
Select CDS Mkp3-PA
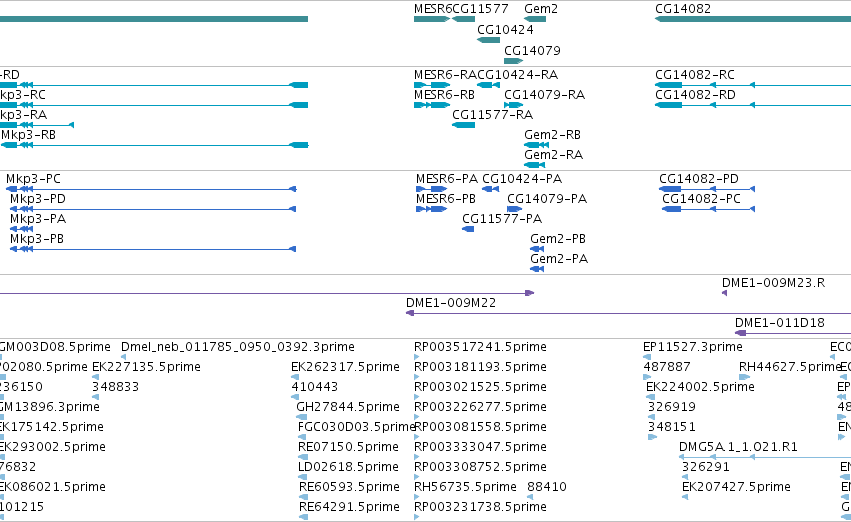pyautogui.click(x=22, y=229)
